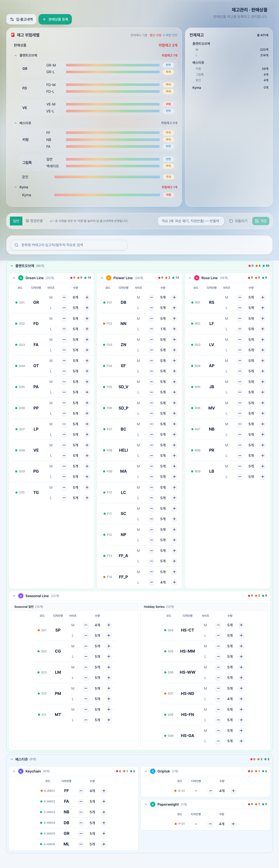Click minus for HS-CT size M

tap(218, 625)
